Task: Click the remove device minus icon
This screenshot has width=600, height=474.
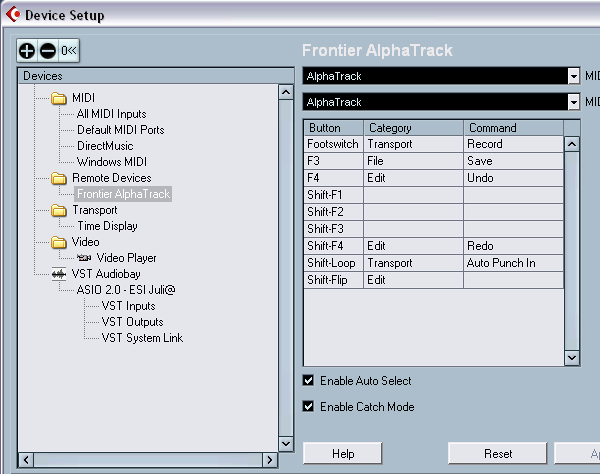Action: (48, 50)
